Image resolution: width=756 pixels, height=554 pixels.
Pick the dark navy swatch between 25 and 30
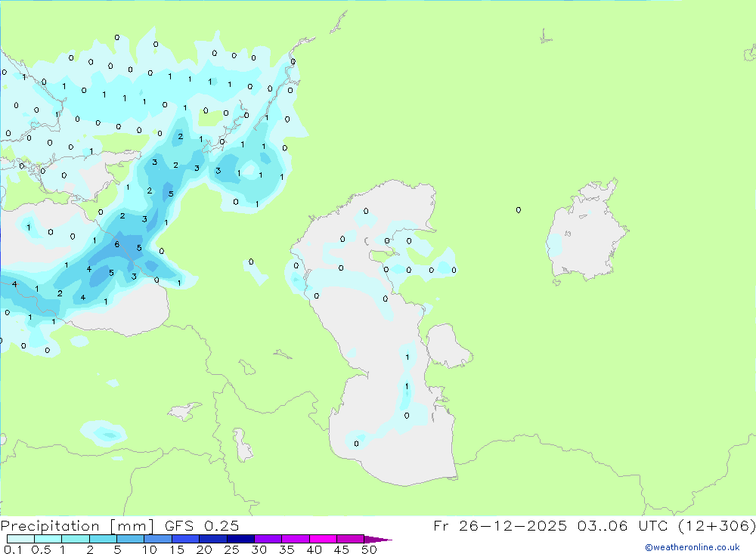click(x=240, y=539)
